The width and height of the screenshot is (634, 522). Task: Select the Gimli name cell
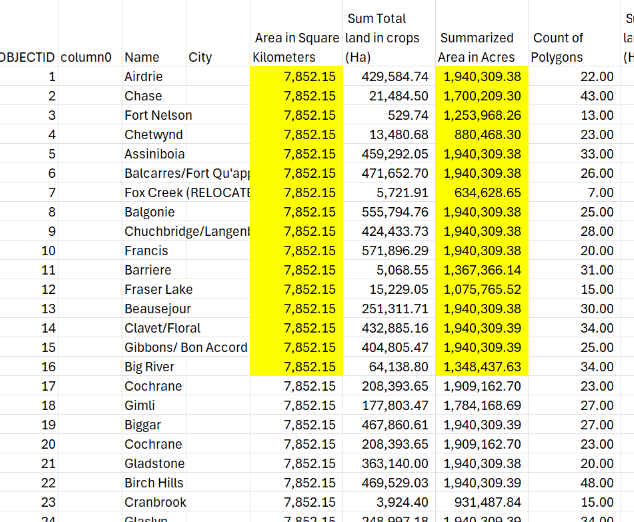point(139,406)
